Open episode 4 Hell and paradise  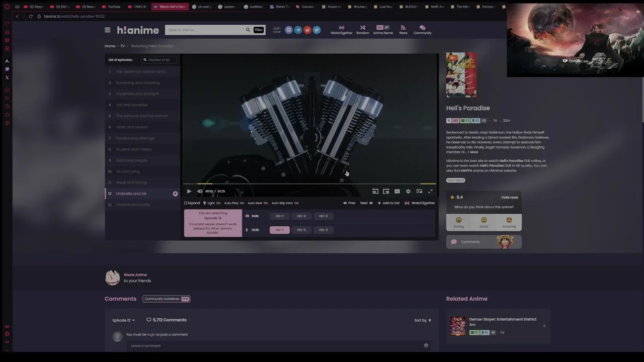coord(142,105)
